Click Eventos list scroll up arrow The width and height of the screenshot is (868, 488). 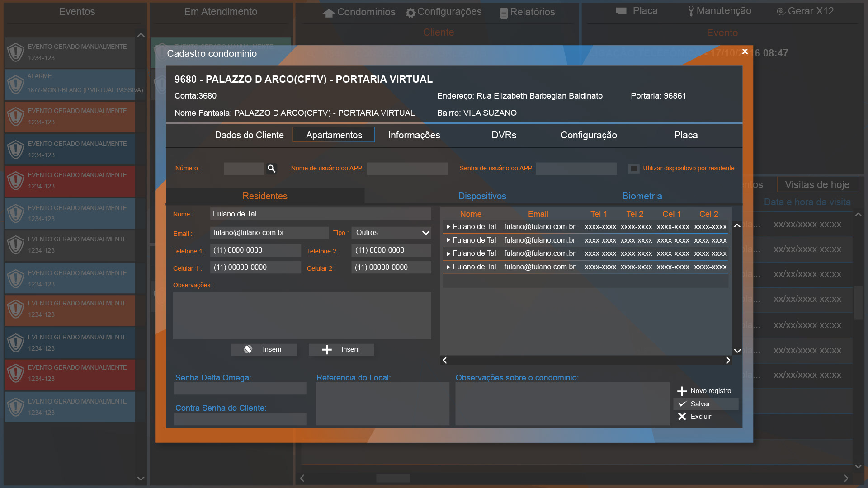[x=141, y=35]
